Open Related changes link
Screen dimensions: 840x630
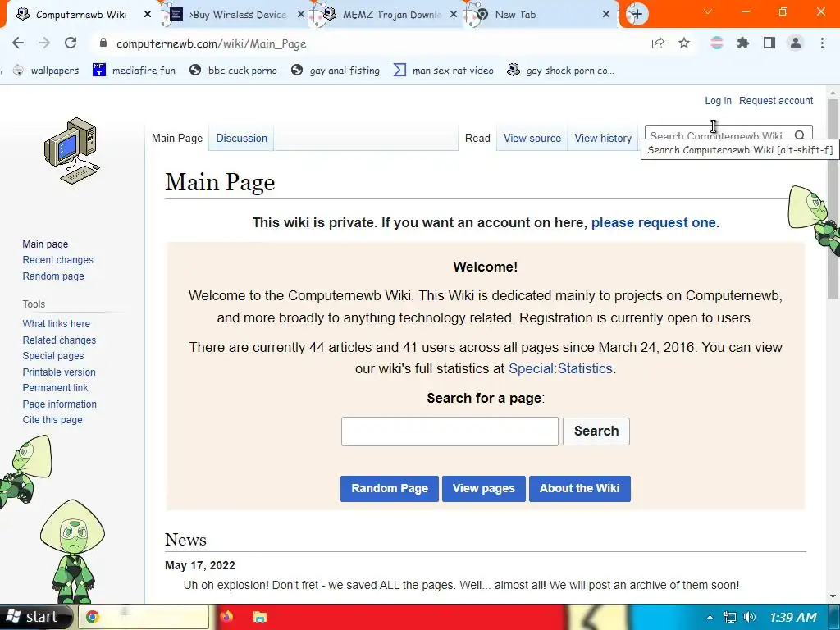(x=59, y=340)
